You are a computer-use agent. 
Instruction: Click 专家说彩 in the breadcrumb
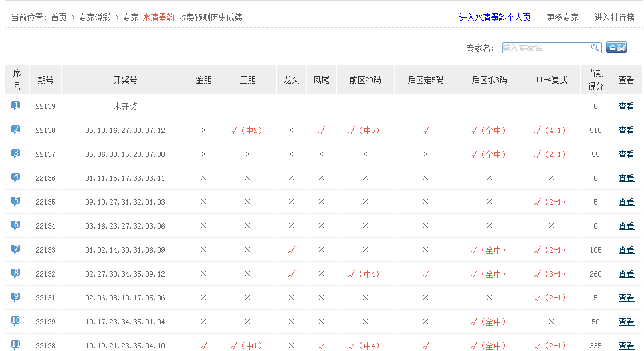94,17
